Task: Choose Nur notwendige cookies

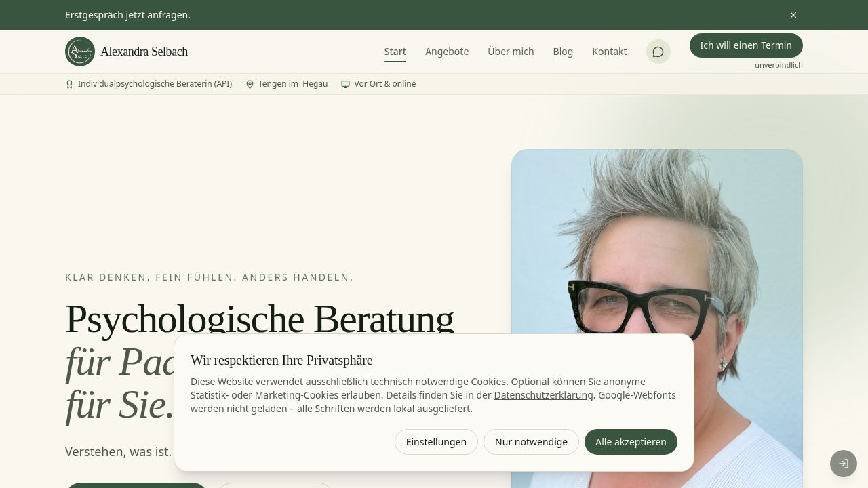Action: click(531, 442)
